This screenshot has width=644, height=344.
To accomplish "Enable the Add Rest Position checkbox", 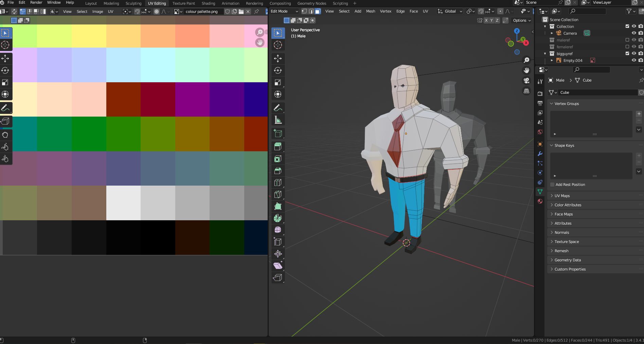I will 552,185.
